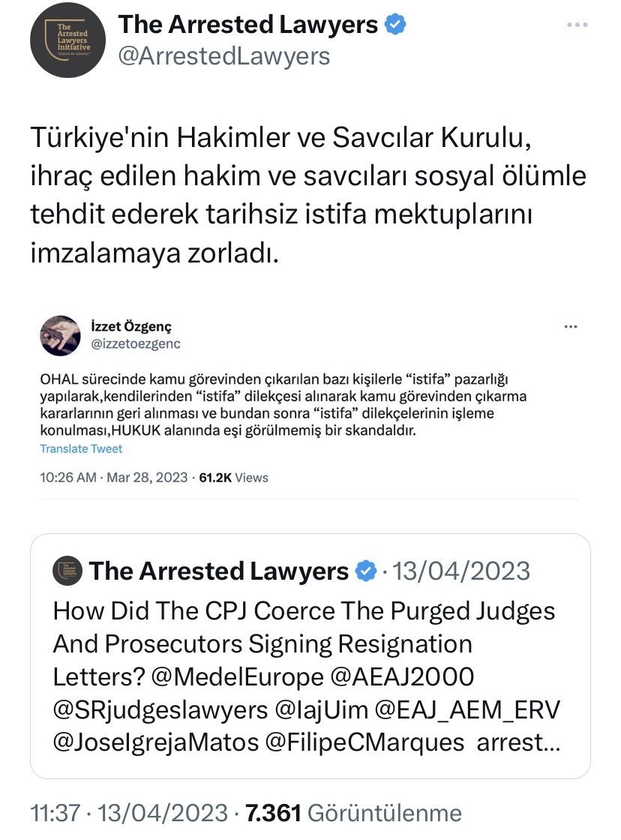Click the @EAJ_AEM_ERV mention

pos(467,709)
